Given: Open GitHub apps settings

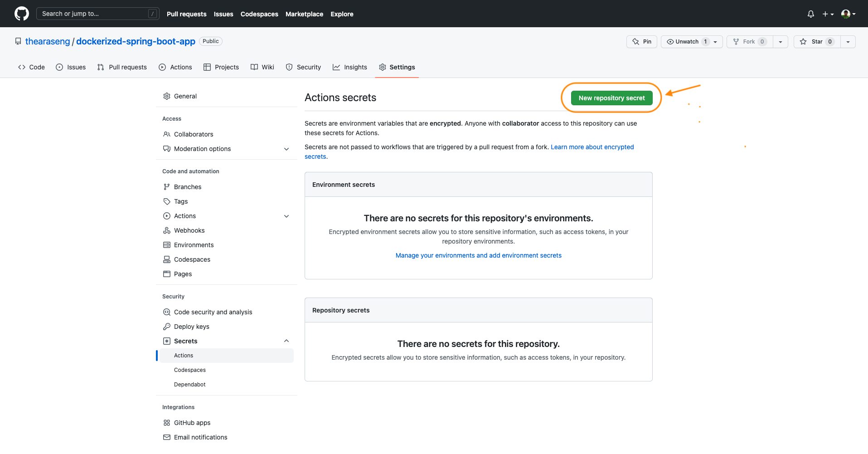Looking at the screenshot, I should pyautogui.click(x=227, y=423).
